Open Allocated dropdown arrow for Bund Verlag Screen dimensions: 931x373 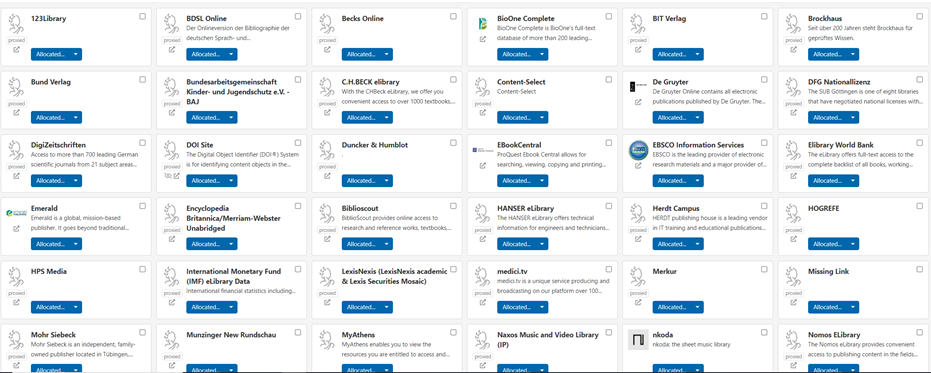tap(75, 118)
